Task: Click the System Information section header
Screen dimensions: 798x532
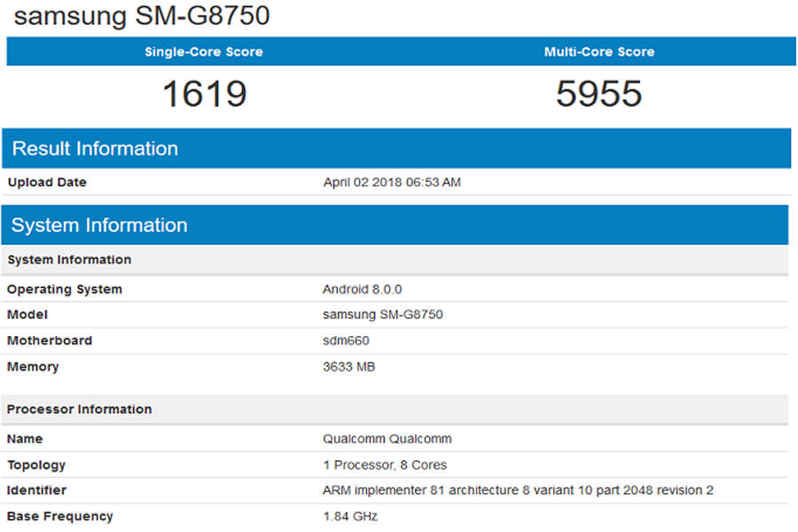Action: 98,224
